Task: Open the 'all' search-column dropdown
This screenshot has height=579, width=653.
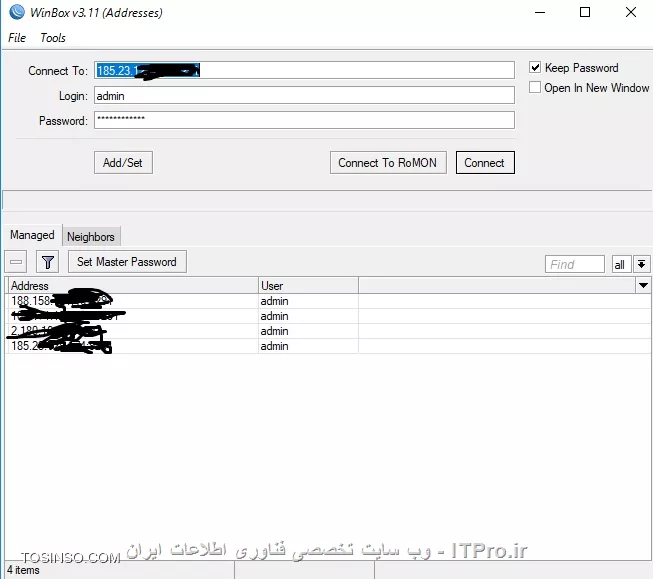Action: coord(621,264)
